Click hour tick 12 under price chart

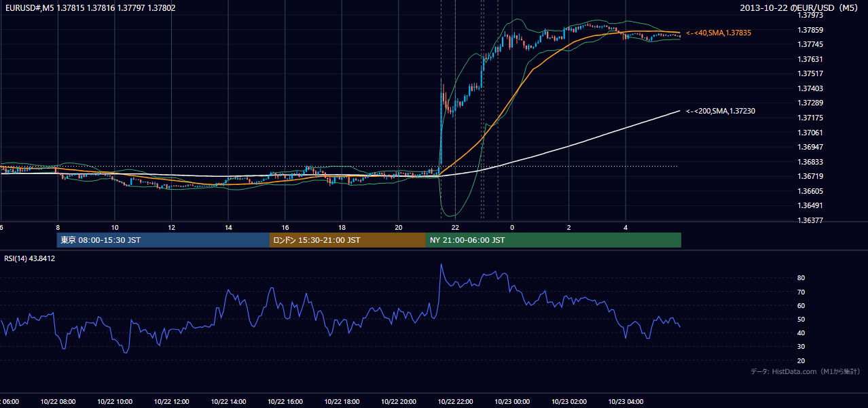point(172,227)
